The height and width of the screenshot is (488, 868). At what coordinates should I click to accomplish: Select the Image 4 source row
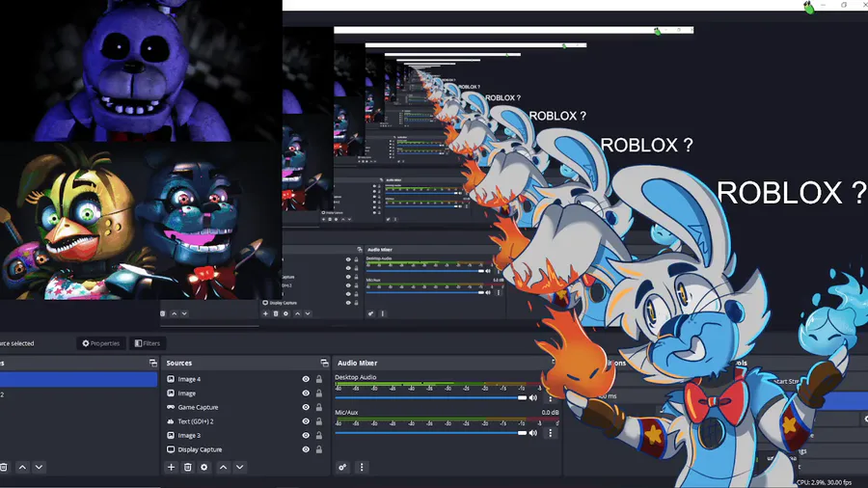click(246, 379)
